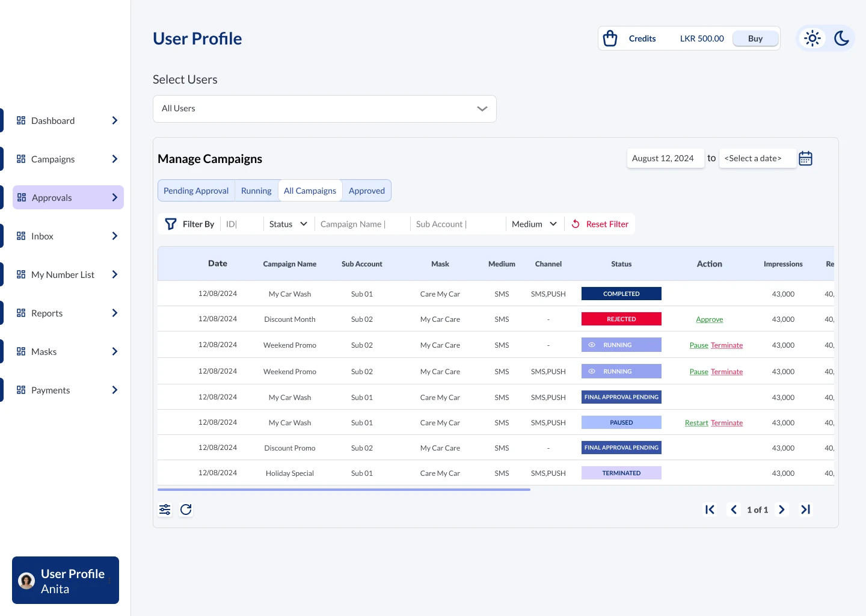This screenshot has width=866, height=616.
Task: Expand the Approvals menu chevron
Action: (115, 197)
